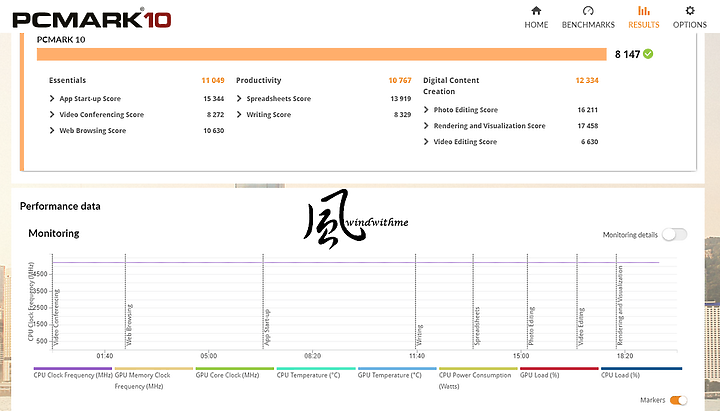The height and width of the screenshot is (411, 720).
Task: Click the Spreadsheets value 13 919
Action: point(401,99)
